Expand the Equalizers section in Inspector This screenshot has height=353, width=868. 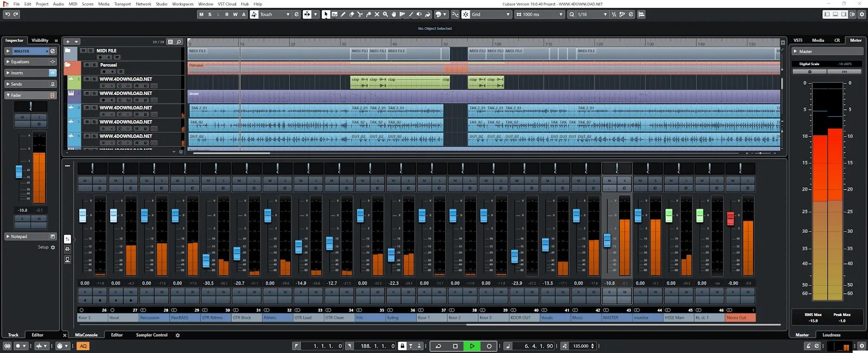pos(30,62)
